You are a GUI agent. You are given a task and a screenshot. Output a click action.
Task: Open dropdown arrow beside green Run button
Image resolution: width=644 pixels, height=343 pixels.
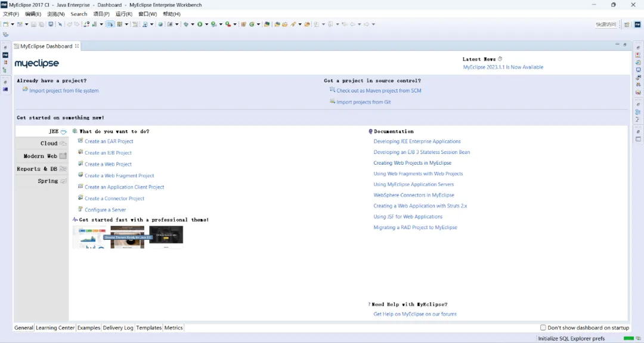click(206, 24)
